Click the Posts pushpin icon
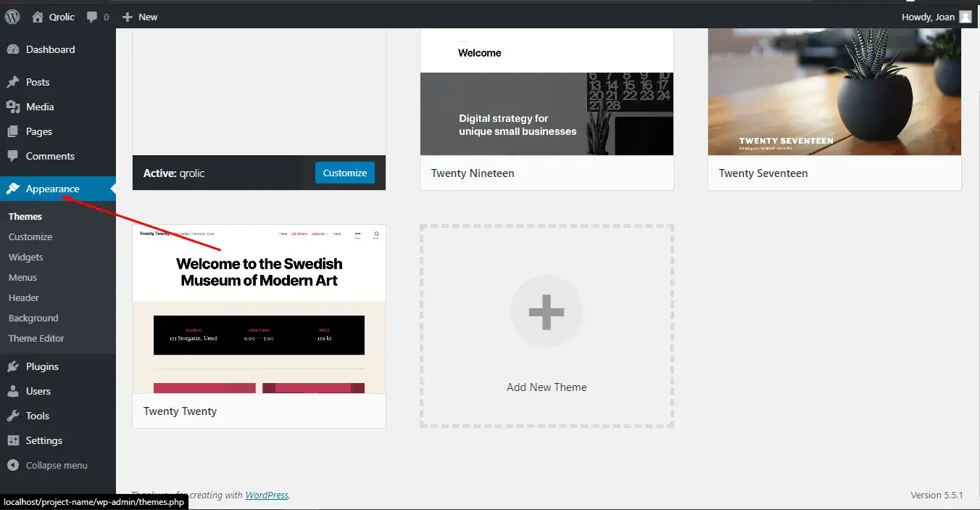This screenshot has width=980, height=510. pyautogui.click(x=13, y=82)
